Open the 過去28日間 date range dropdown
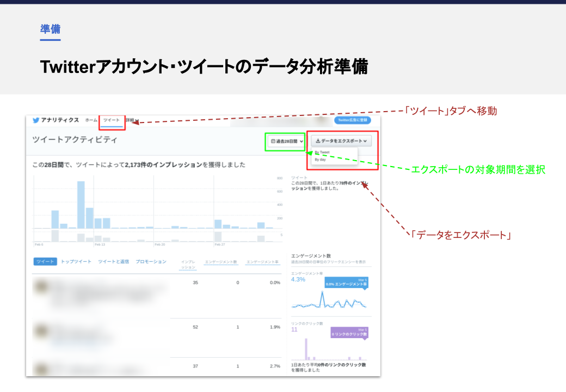 click(287, 141)
